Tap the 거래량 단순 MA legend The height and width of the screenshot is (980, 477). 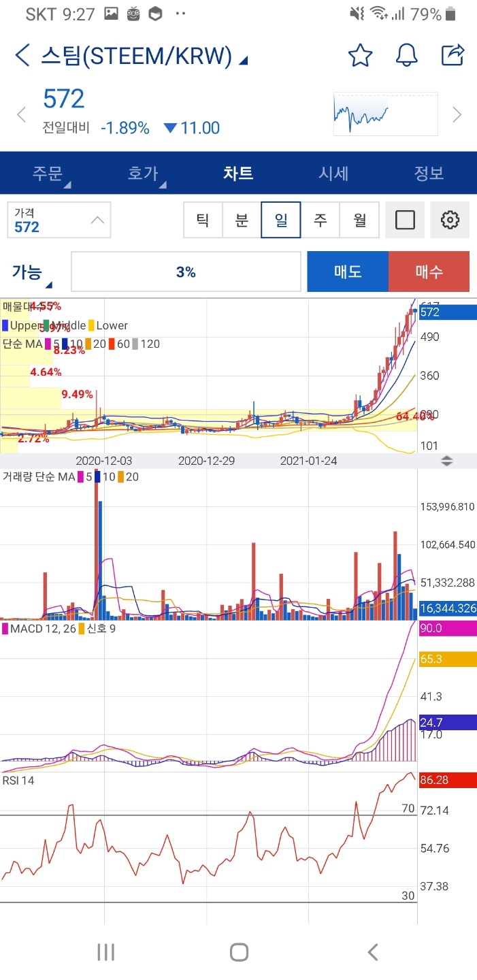tap(38, 477)
